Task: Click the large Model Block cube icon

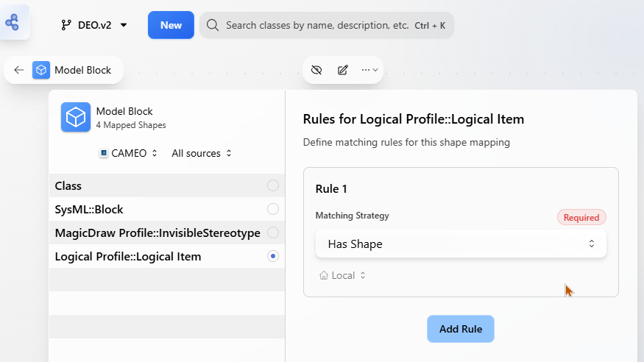Action: (x=75, y=117)
